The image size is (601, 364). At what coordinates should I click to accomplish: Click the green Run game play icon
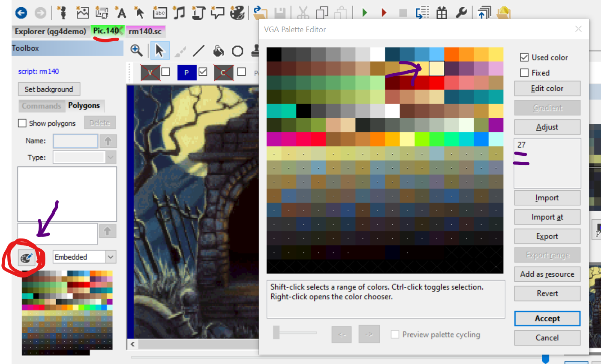click(365, 13)
